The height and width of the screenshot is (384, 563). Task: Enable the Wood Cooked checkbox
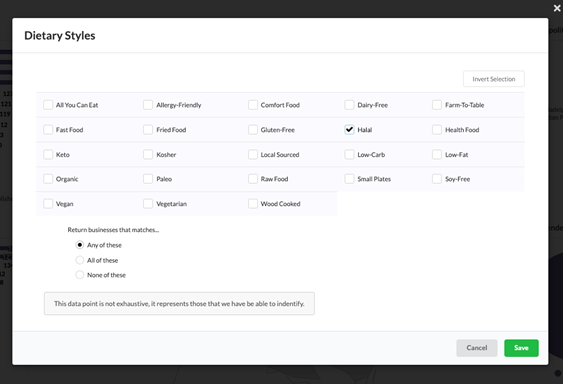[253, 204]
